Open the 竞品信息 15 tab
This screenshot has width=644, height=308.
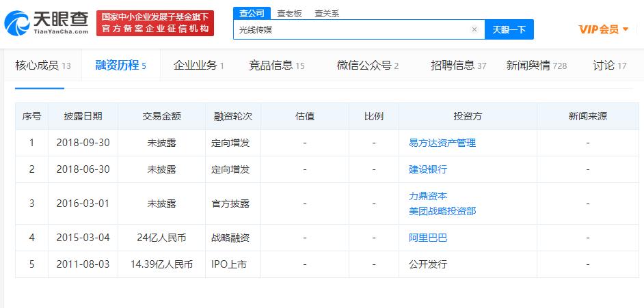pos(276,65)
